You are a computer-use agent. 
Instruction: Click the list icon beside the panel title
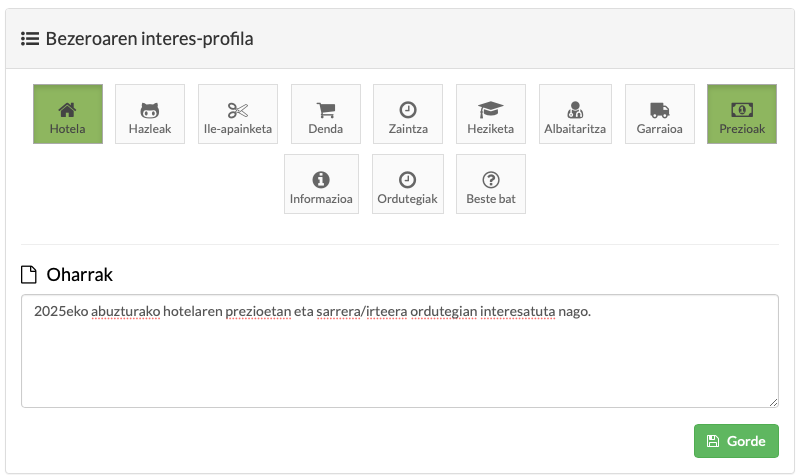click(30, 39)
